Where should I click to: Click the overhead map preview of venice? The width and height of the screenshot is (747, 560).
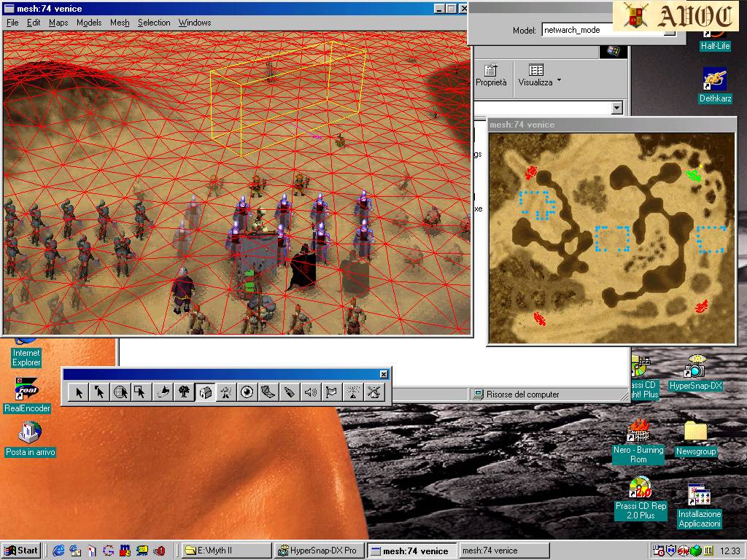coord(612,238)
